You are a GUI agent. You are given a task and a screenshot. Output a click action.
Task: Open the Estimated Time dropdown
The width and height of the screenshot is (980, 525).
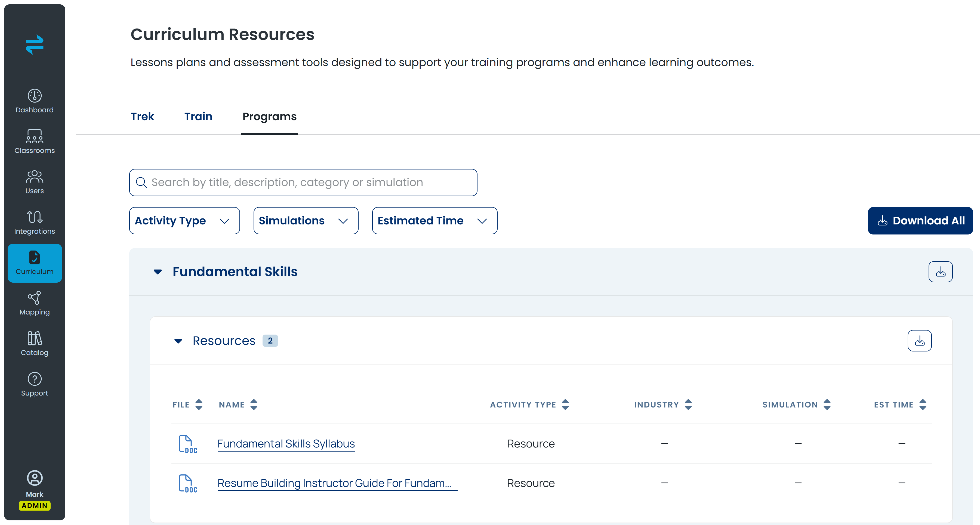tap(434, 221)
